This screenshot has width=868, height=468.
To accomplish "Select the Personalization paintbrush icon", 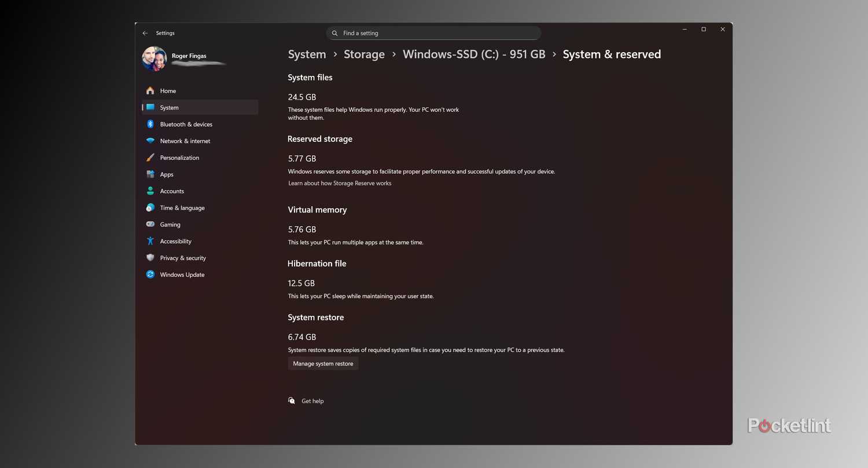I will (150, 158).
